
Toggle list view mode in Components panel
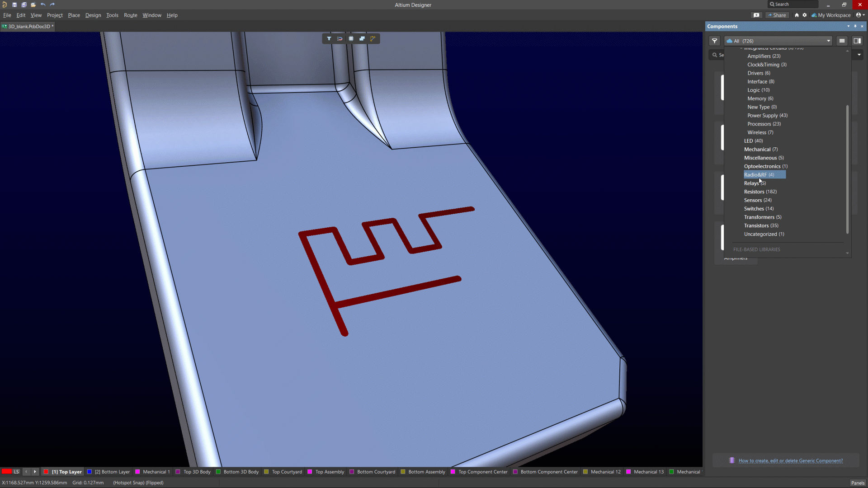click(x=842, y=41)
